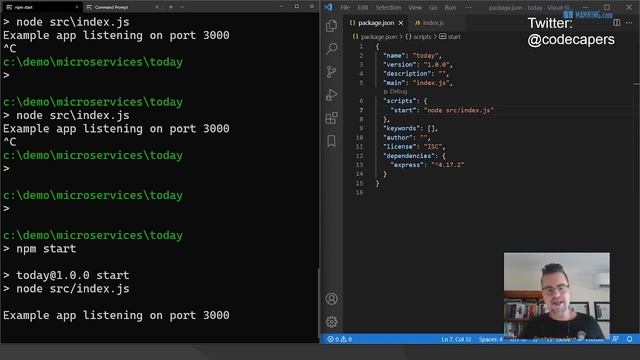This screenshot has width=640, height=360.
Task: Close the npm start terminal tab
Action: pyautogui.click(x=77, y=7)
